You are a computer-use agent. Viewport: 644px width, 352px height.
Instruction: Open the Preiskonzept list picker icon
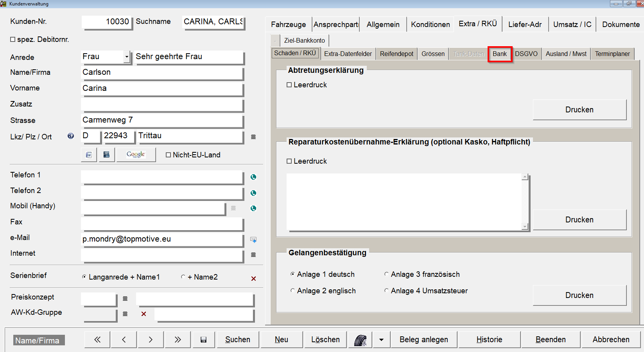125,298
